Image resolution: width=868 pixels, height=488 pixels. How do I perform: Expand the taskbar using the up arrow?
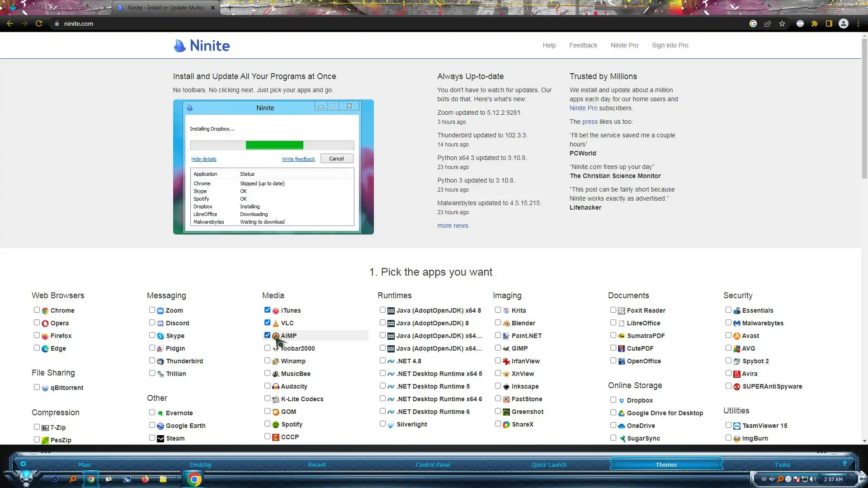pyautogui.click(x=844, y=463)
